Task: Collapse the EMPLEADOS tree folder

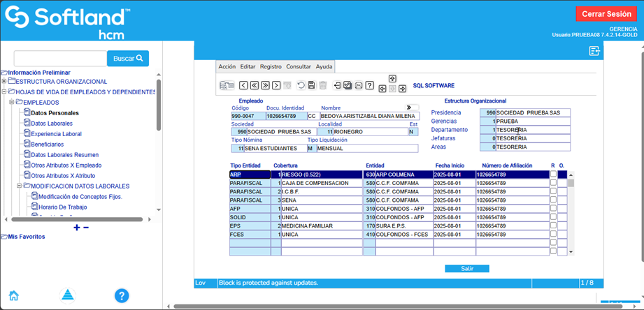Action: click(x=12, y=103)
